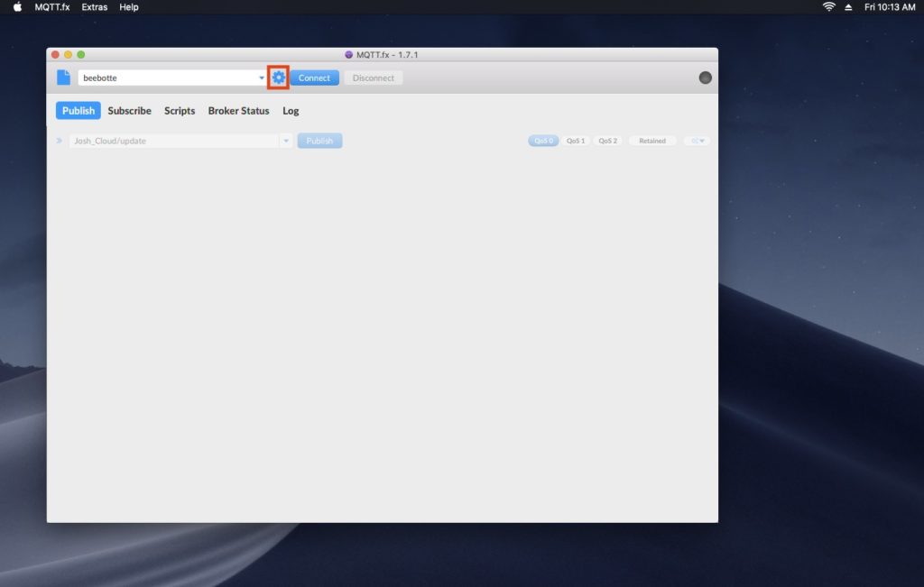Click the new connection profile file icon

coord(64,78)
